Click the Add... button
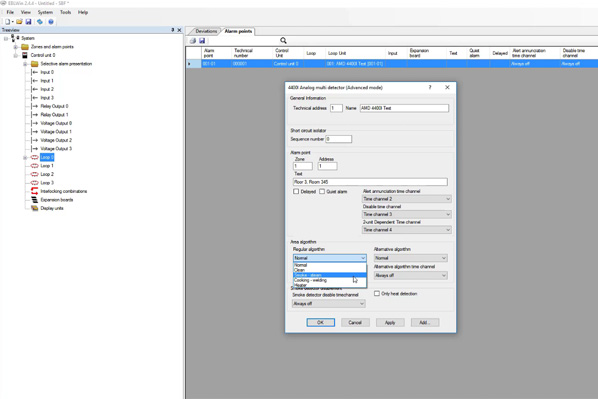The height and width of the screenshot is (399, 598). (425, 322)
